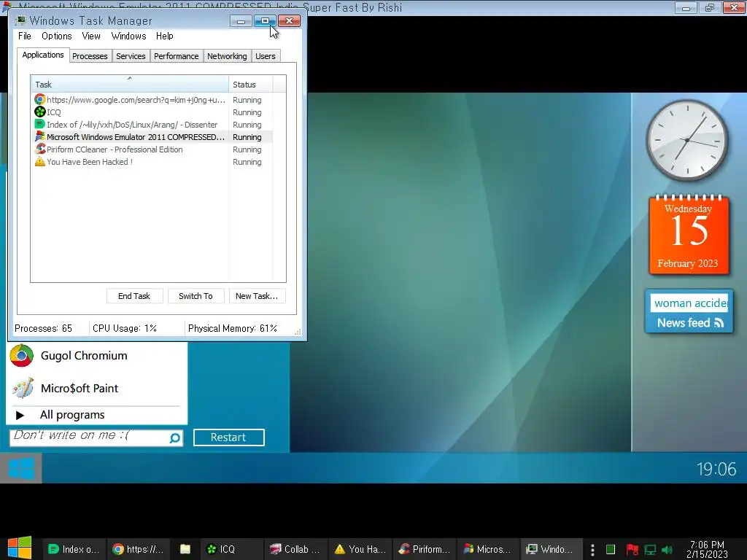This screenshot has width=747, height=560.
Task: Click the calendar gadget showing Wednesday 15
Action: point(689,235)
